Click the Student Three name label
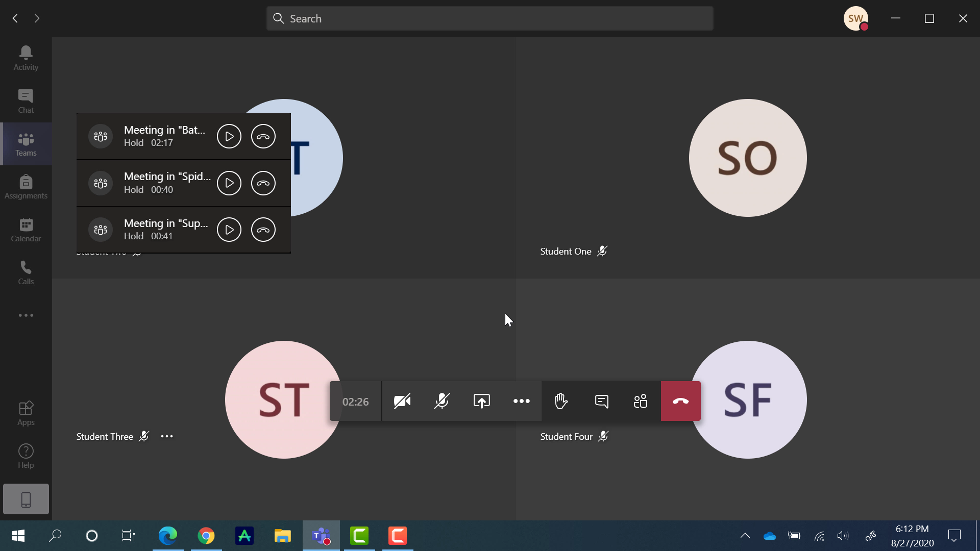 105,437
